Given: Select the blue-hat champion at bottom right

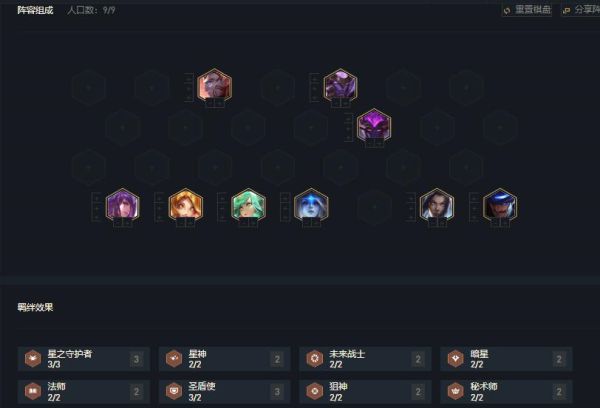Looking at the screenshot, I should [x=500, y=205].
